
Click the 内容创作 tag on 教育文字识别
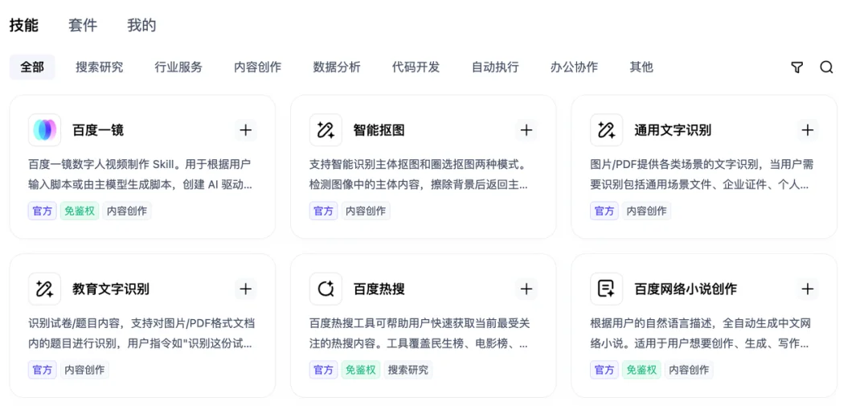[x=84, y=370]
